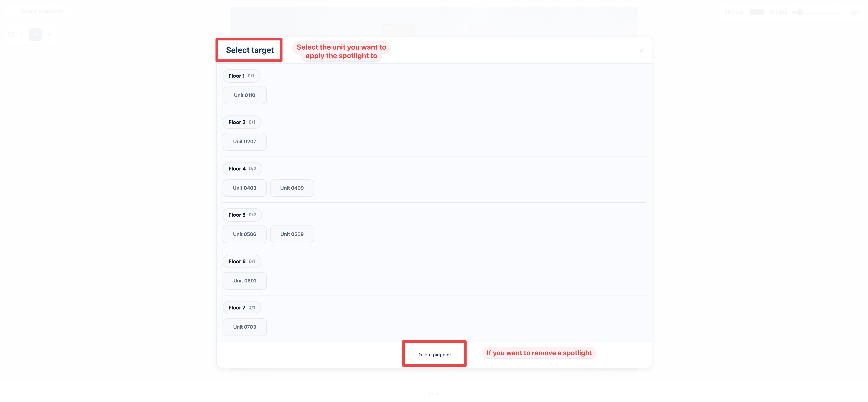Click the Floor 1 group label
868x402 pixels.
point(241,76)
